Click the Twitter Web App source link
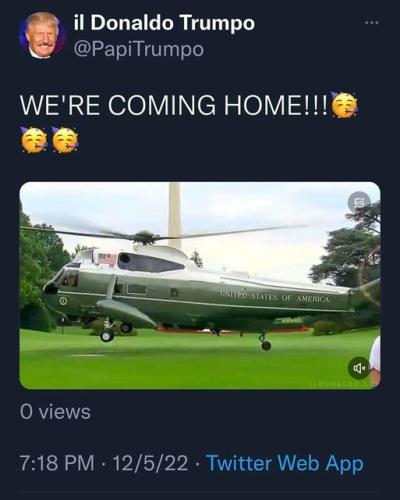 pyautogui.click(x=285, y=463)
